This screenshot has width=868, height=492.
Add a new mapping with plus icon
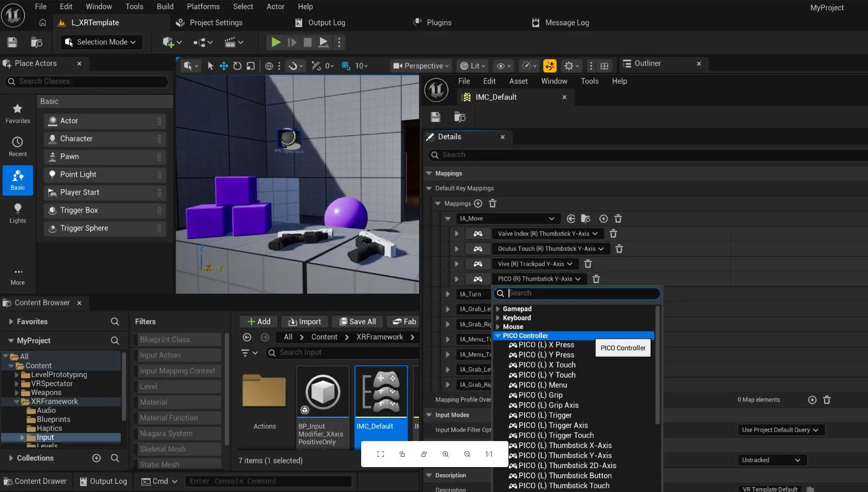pos(478,204)
